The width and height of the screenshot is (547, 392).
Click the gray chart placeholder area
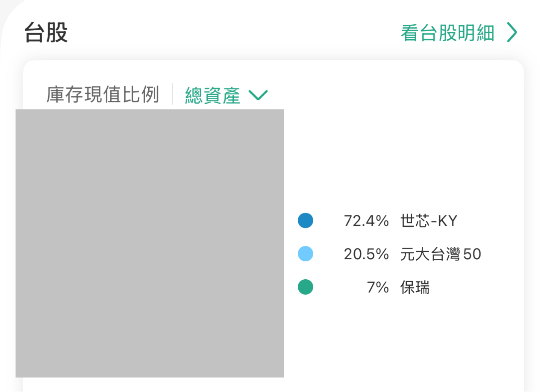pos(150,243)
